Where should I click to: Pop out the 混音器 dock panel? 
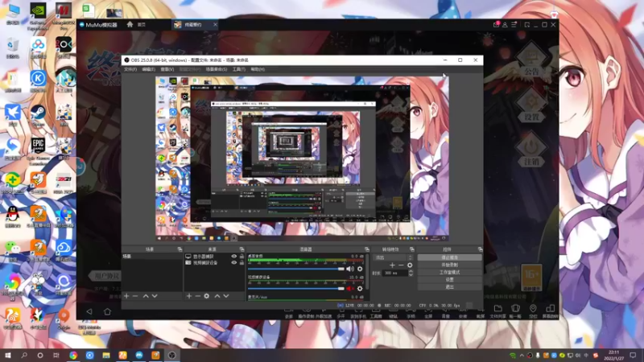click(x=367, y=249)
